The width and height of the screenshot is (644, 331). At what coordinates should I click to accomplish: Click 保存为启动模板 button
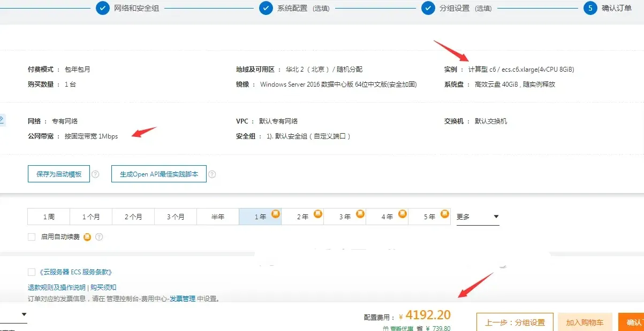pyautogui.click(x=59, y=174)
